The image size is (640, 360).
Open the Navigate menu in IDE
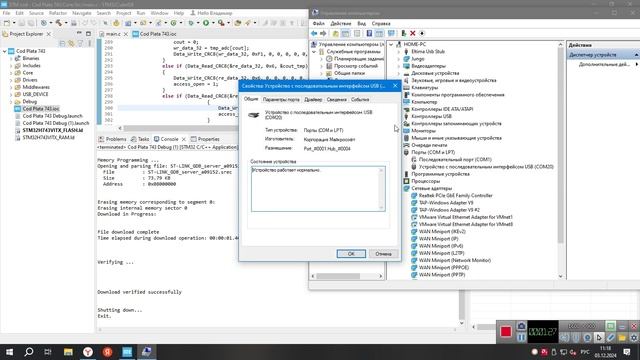coord(82,13)
